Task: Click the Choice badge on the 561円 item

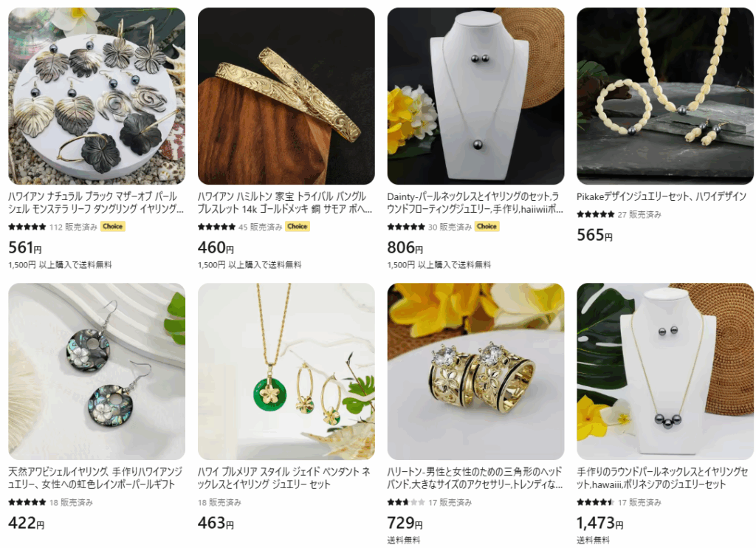Action: pos(113,226)
